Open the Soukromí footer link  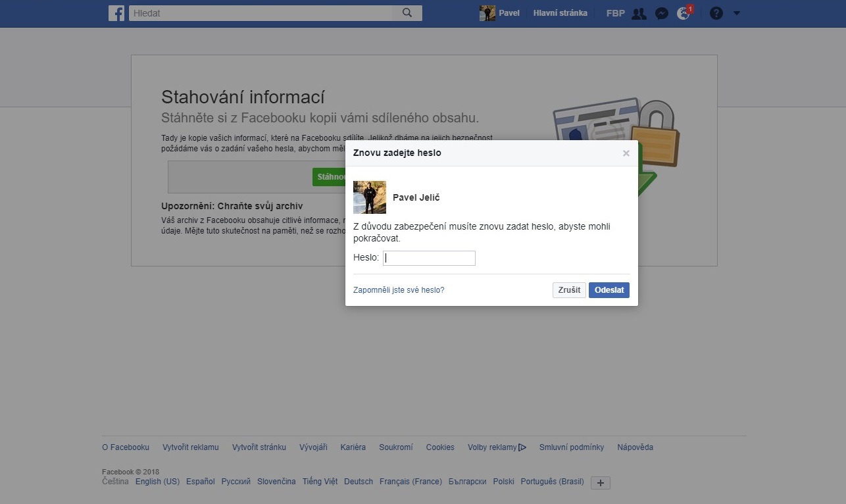coord(396,447)
